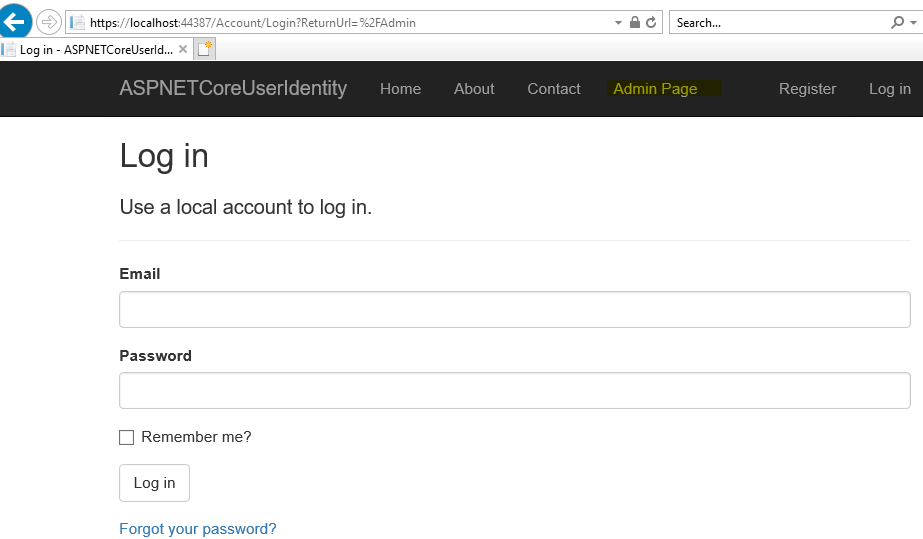Click the magnifying glass search icon

pos(897,22)
